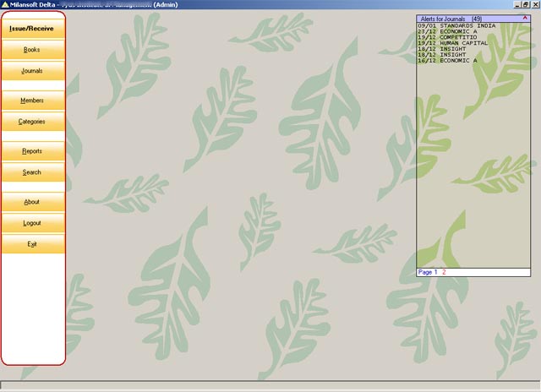The width and height of the screenshot is (541, 392).
Task: Select the 19/12 HUMAN CAPITAL alert
Action: [x=453, y=43]
